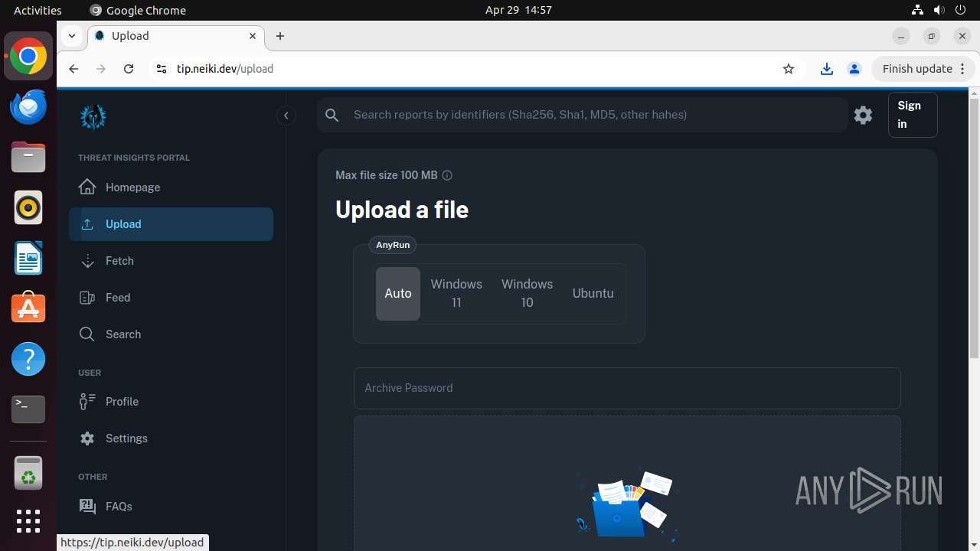Open Trash from the dock
This screenshot has width=980, height=551.
click(28, 472)
